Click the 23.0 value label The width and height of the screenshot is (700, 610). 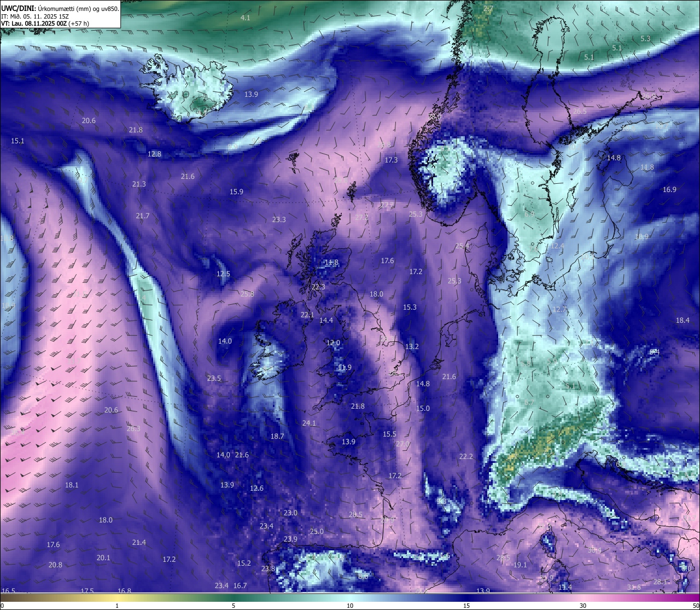290,513
